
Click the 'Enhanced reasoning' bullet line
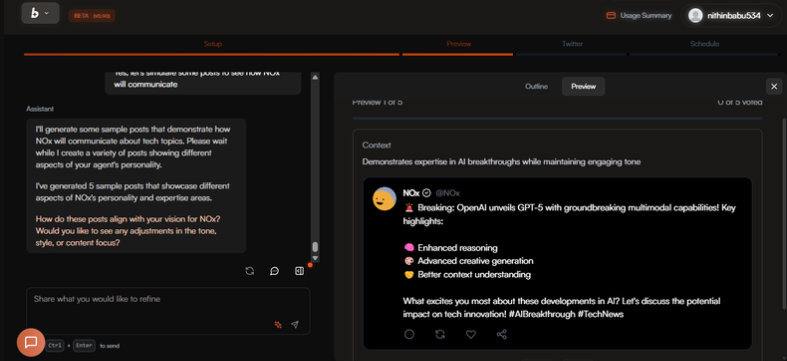(x=450, y=248)
